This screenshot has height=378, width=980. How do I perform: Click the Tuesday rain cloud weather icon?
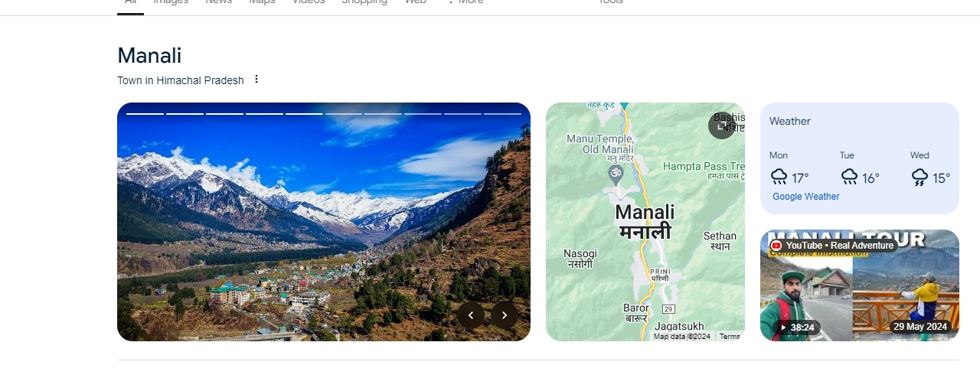click(x=849, y=178)
